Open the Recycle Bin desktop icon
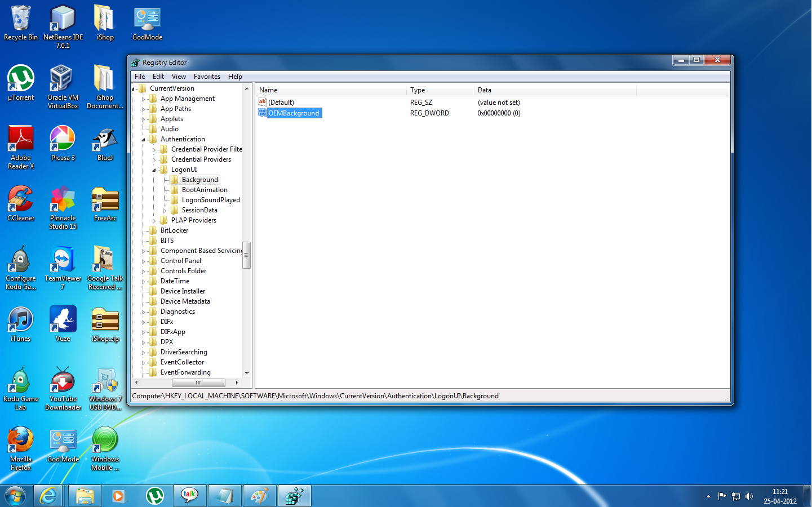 (x=21, y=24)
